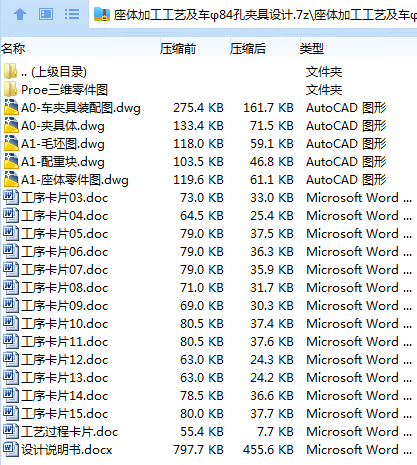Click the Word icon of 工序卡片11.doc

pyautogui.click(x=11, y=341)
